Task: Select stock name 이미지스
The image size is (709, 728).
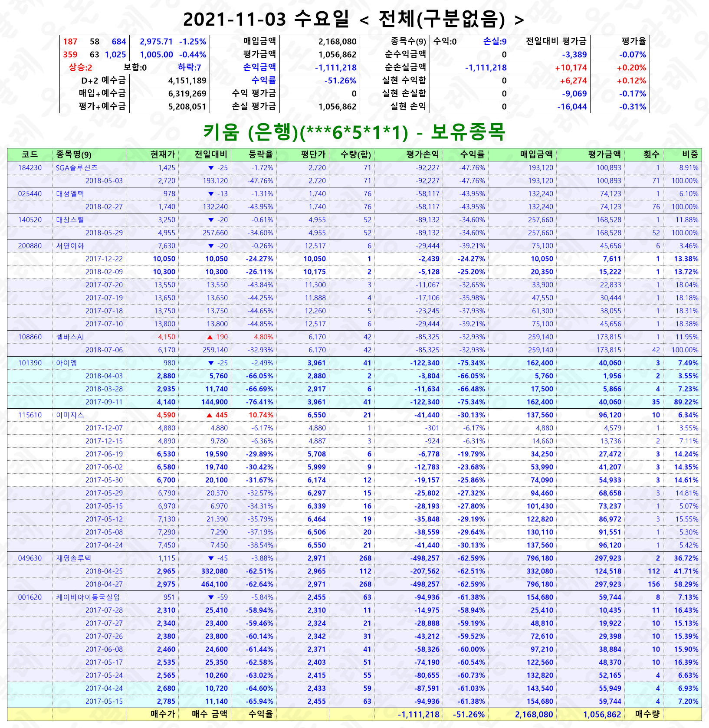Action: [x=70, y=415]
